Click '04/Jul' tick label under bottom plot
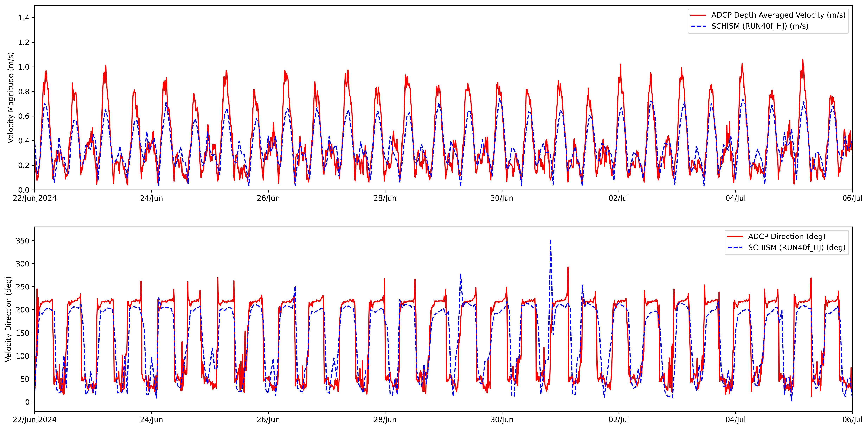Viewport: 868px width, 429px height. 735,420
